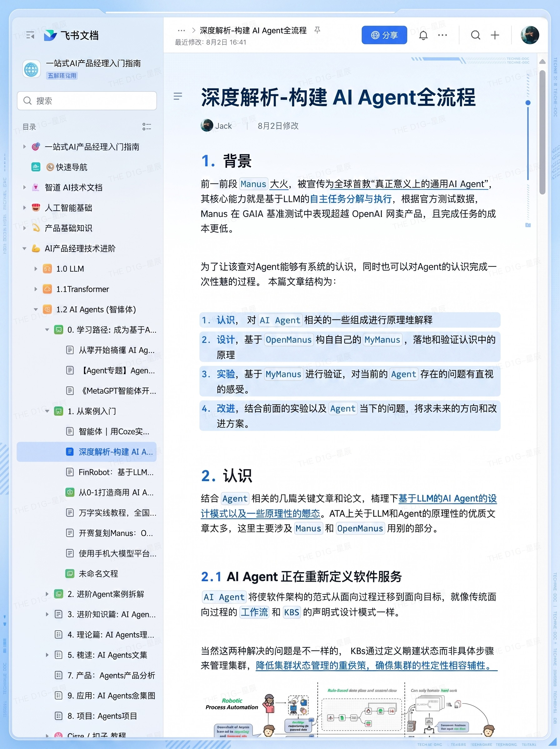Collapse 1. 从案例入门 node
This screenshot has width=560, height=749.
pos(47,411)
